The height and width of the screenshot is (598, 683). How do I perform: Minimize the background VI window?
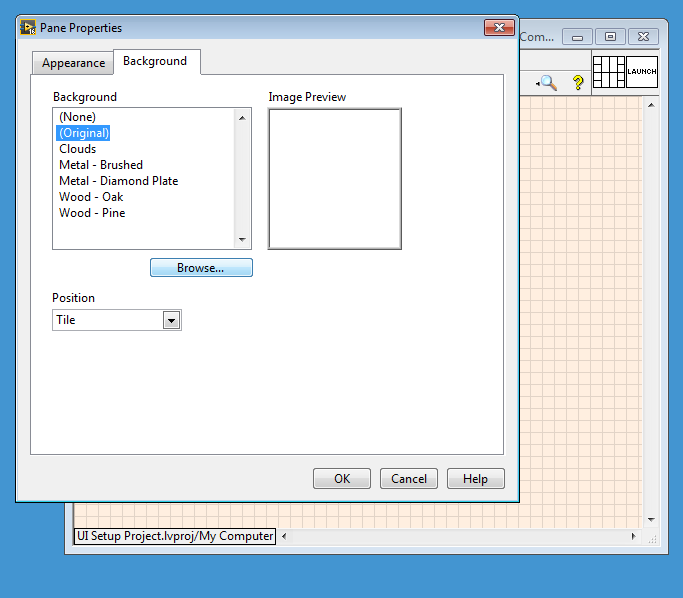point(577,37)
